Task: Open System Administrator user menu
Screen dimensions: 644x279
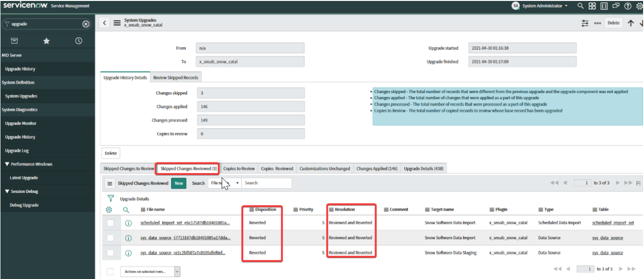Action: pos(540,6)
